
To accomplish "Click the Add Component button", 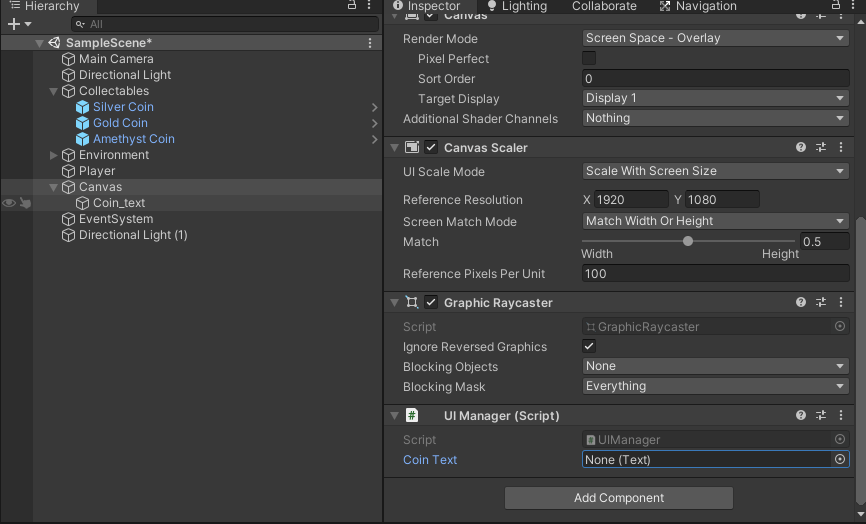I will pos(619,497).
